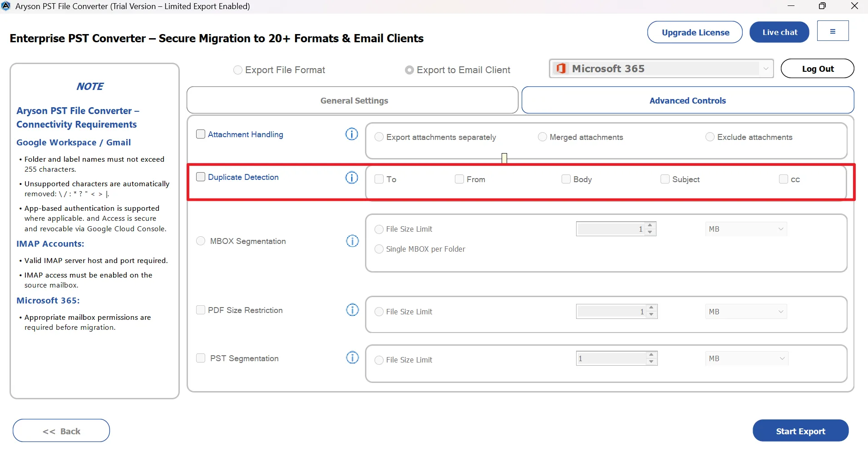
Task: Click the 255 characters folder name note
Action: click(x=94, y=164)
